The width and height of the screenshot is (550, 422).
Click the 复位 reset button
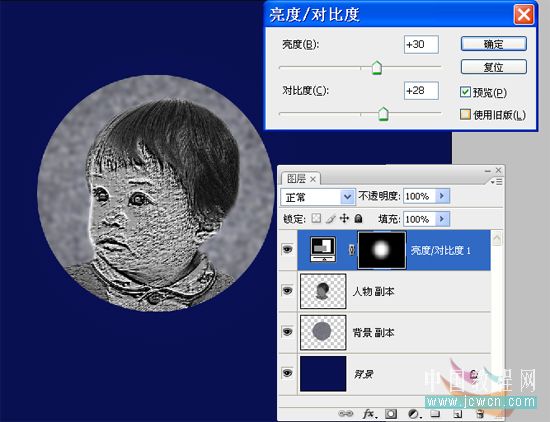point(494,67)
